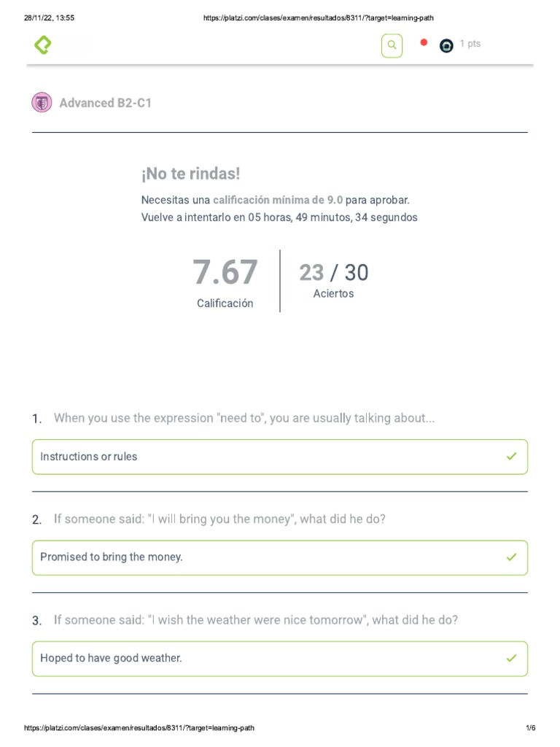Click the "¡No te rindas!" heading
Viewport: 560px width, 747px height.
(190, 174)
